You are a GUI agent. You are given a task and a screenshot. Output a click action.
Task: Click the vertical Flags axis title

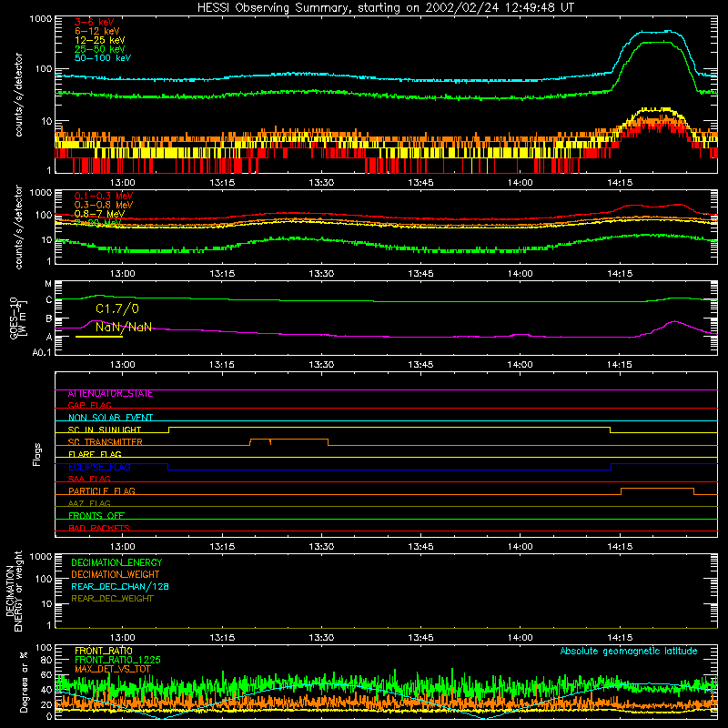coord(37,454)
